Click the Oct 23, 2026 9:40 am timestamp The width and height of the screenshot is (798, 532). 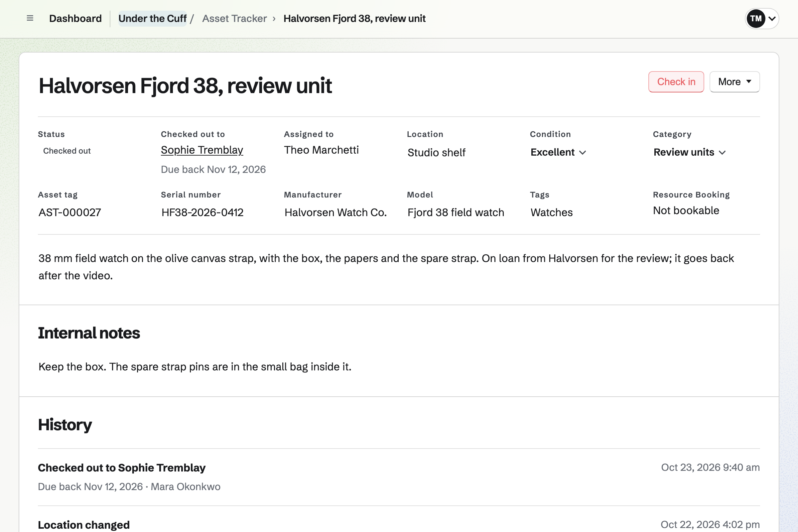click(710, 467)
